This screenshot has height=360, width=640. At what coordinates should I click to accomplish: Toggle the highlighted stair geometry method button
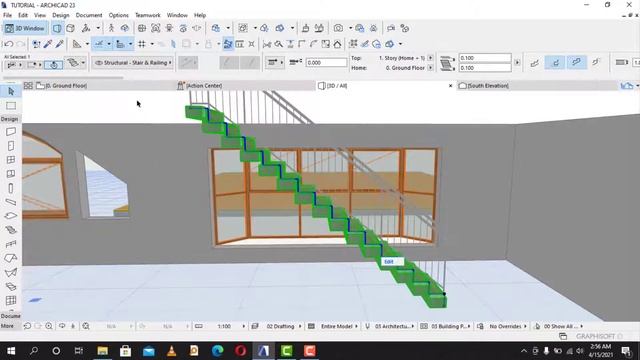coord(555,62)
